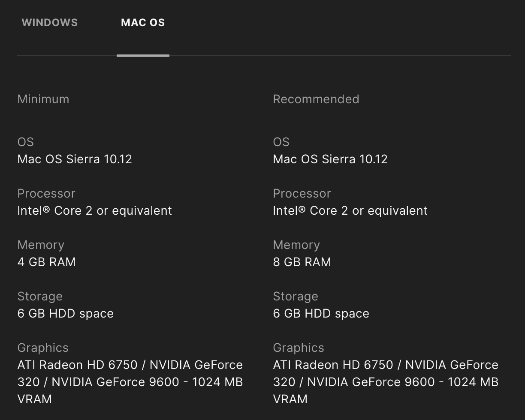Click the Processor label under Minimum

coord(46,193)
